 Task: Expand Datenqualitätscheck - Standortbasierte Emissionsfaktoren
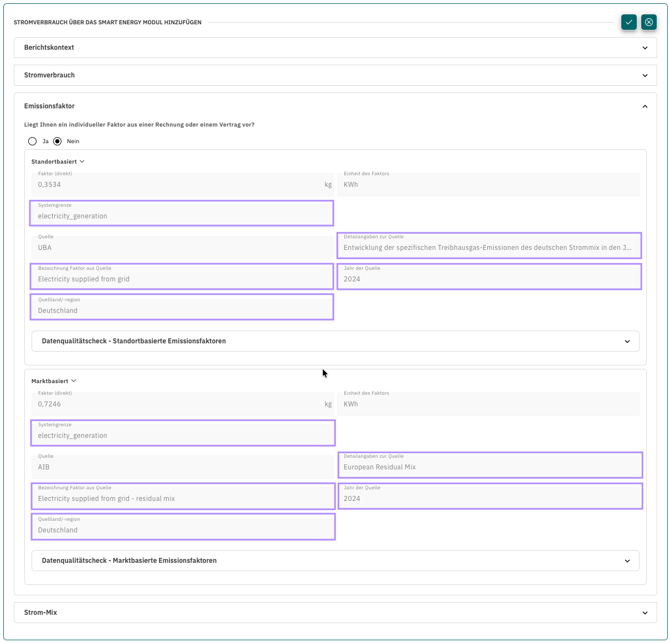pyautogui.click(x=335, y=341)
